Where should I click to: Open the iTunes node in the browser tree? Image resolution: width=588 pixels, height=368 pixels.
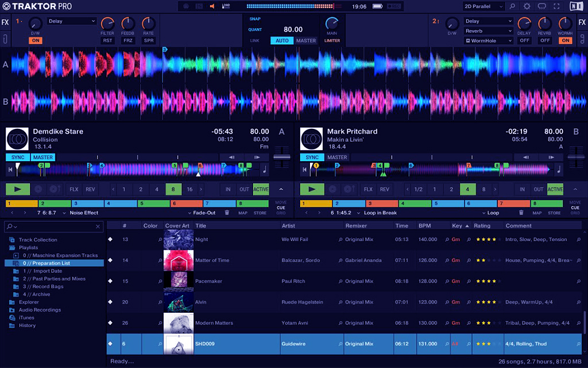point(26,317)
